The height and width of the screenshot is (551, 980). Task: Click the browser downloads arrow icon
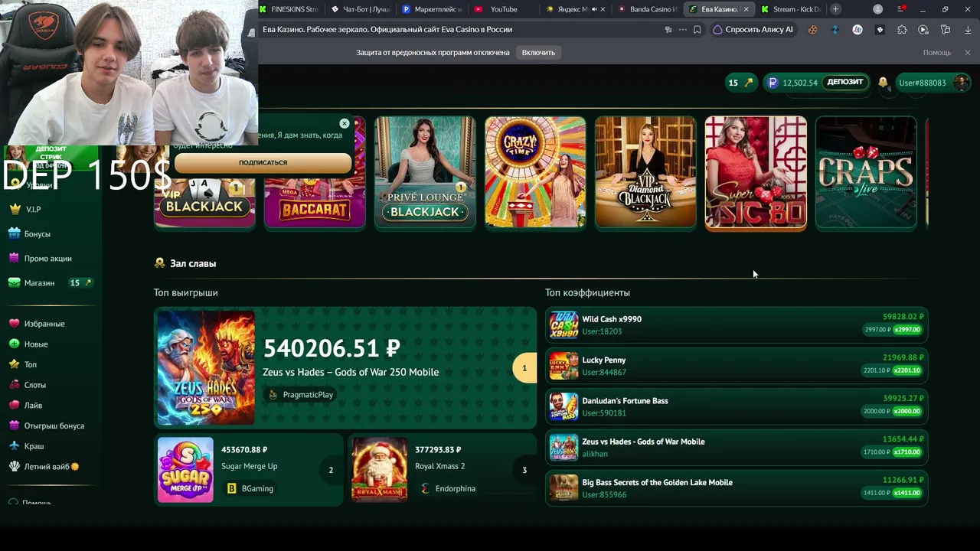click(x=967, y=30)
